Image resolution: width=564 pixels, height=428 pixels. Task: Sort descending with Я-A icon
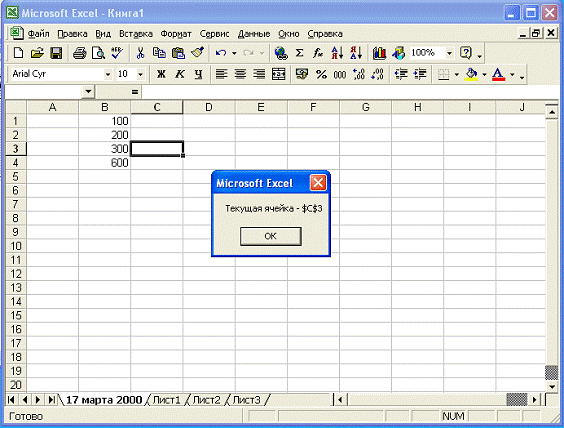[356, 53]
